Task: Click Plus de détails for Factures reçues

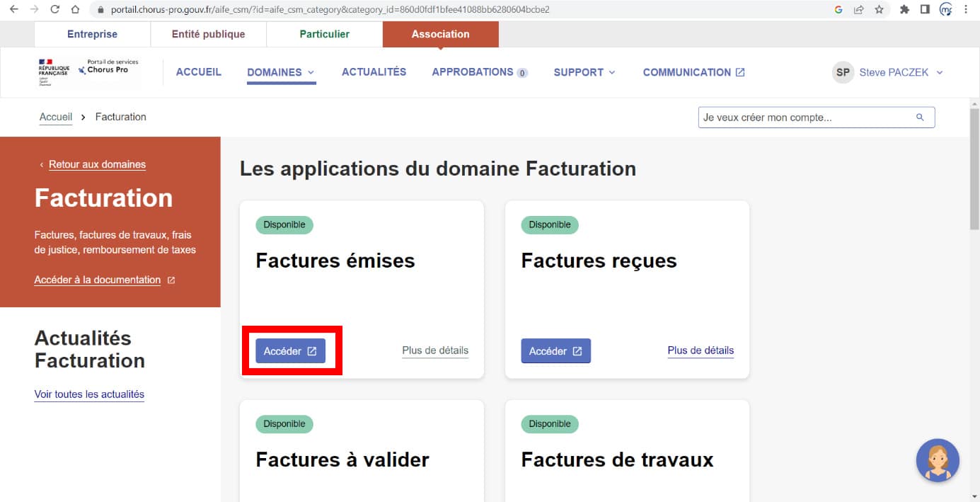Action: [x=701, y=350]
